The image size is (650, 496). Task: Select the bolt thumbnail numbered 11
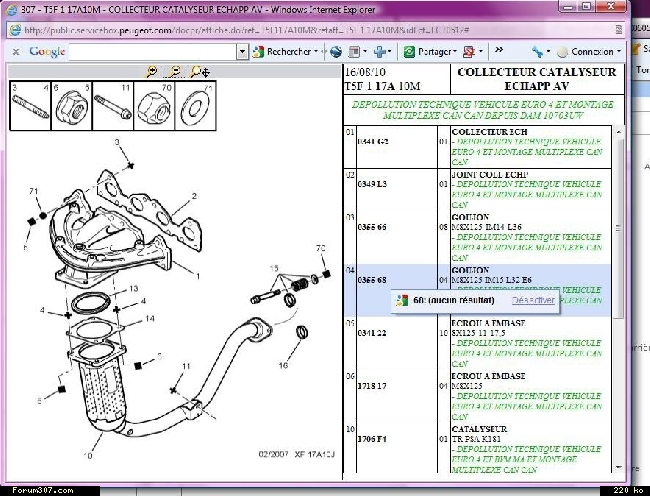113,106
